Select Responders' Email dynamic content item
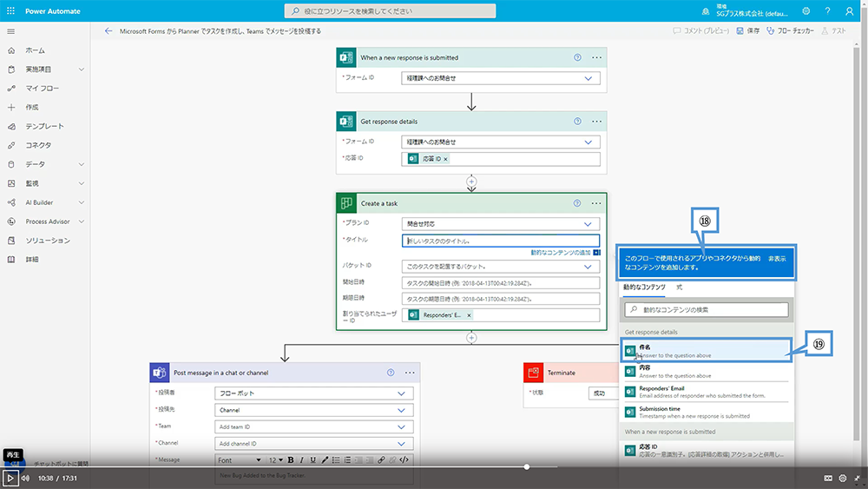Image resolution: width=868 pixels, height=489 pixels. pos(707,392)
